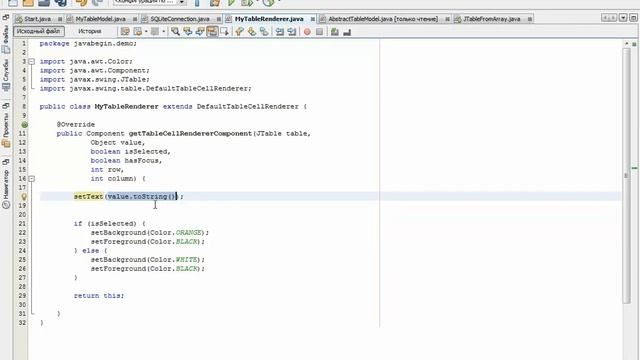Jump to the last edit location
Image resolution: width=640 pixels, height=360 pixels.
[x=125, y=31]
